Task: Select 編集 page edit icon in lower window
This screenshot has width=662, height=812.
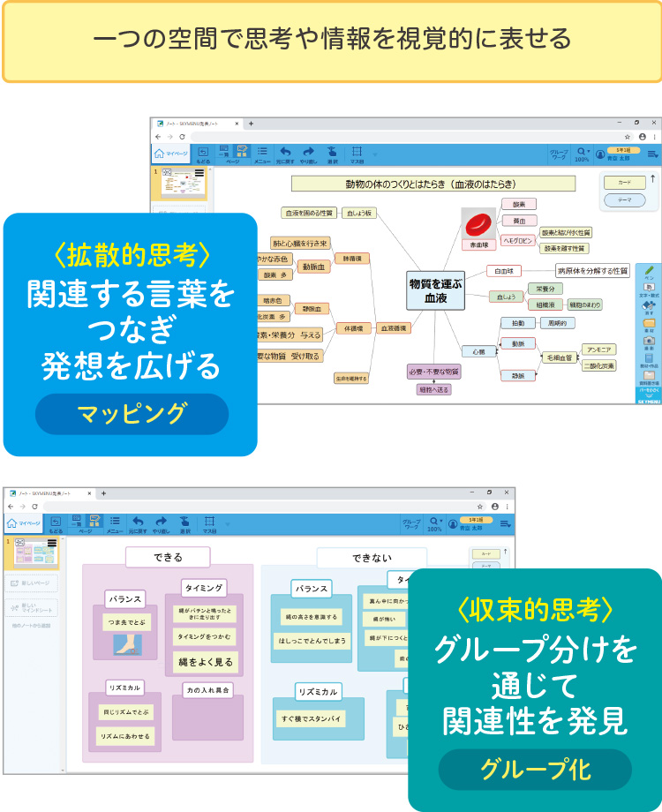Action: [94, 521]
